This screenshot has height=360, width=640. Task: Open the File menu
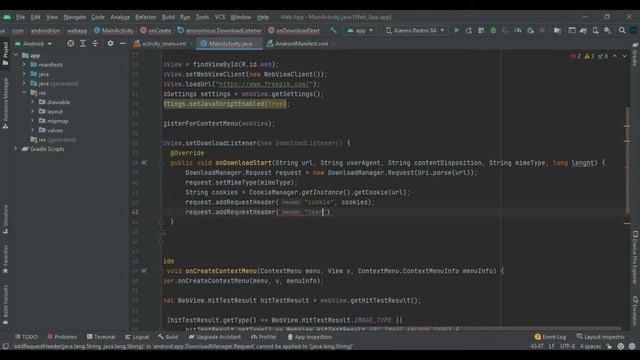click(20, 17)
